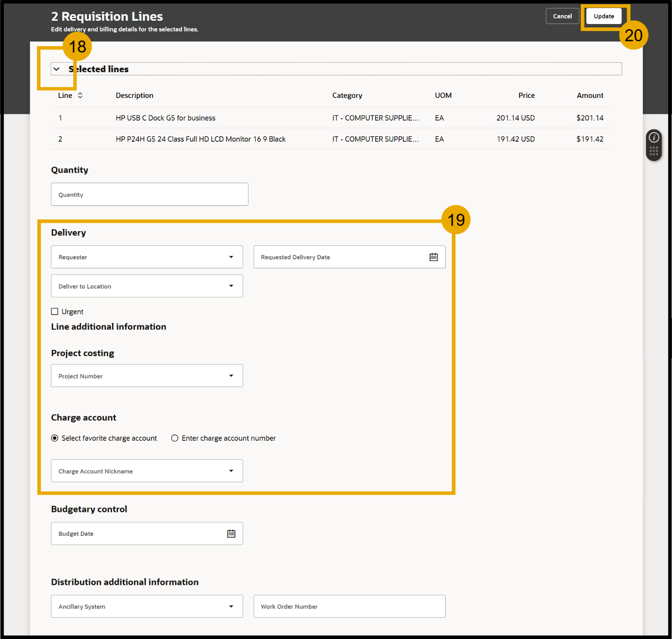The image size is (672, 639).
Task: Select the Enter charge account number option
Action: point(175,438)
